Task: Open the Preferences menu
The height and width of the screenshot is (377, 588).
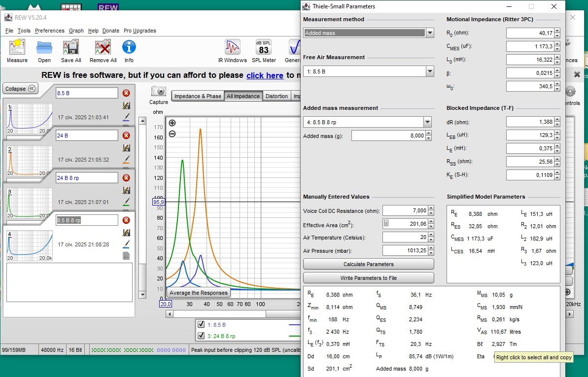Action: click(x=49, y=31)
